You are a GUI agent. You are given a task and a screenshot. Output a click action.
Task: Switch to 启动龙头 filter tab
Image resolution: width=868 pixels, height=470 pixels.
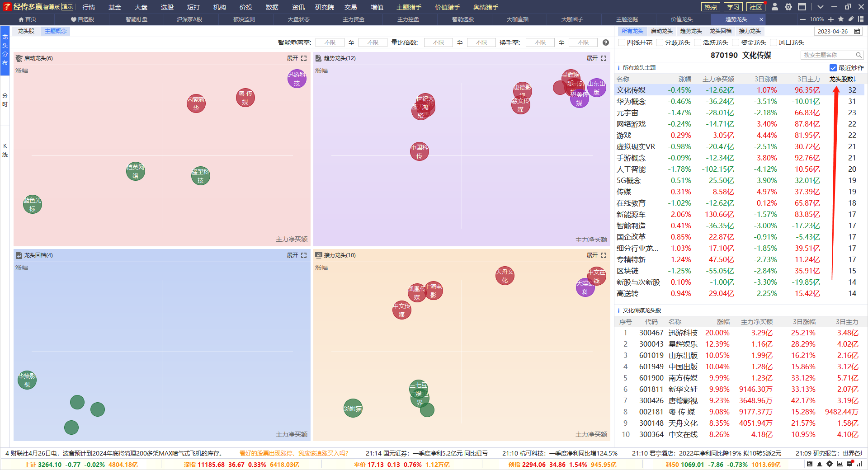pos(662,31)
